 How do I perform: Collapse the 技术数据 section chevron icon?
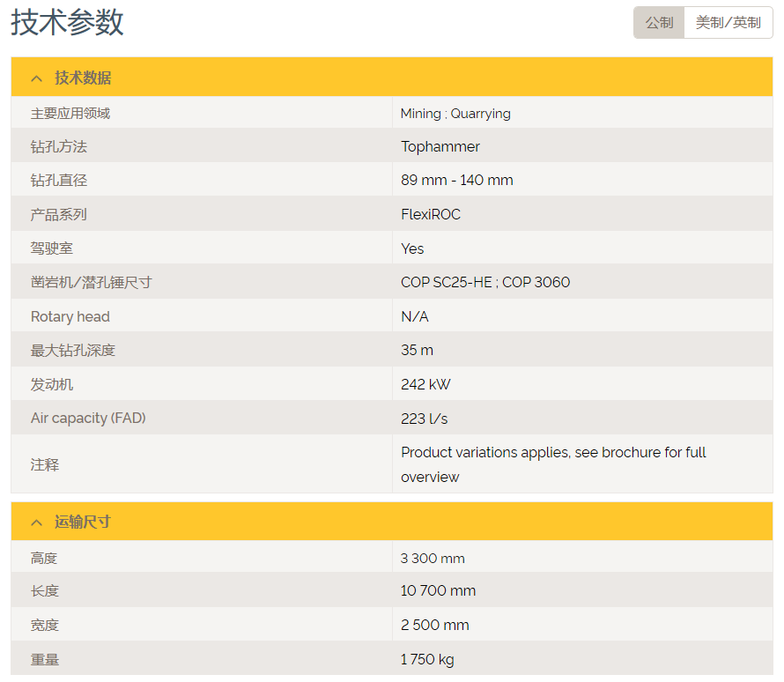click(x=36, y=78)
